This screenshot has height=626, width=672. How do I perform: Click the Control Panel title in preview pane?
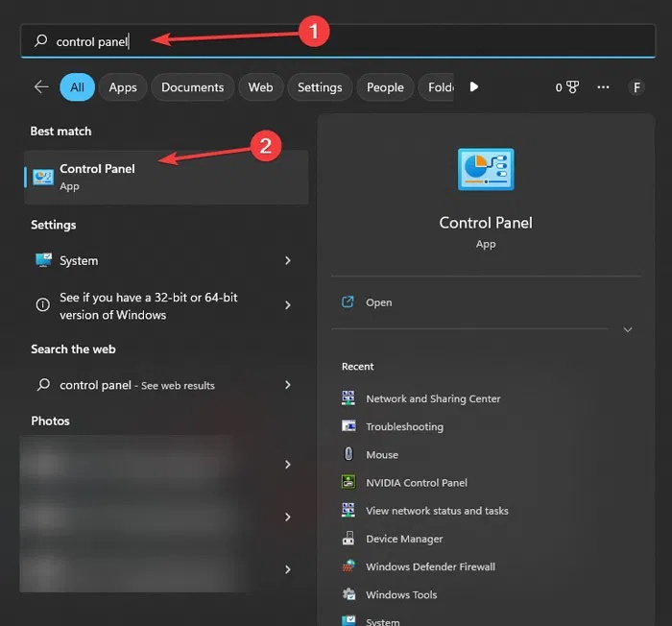[x=486, y=223]
